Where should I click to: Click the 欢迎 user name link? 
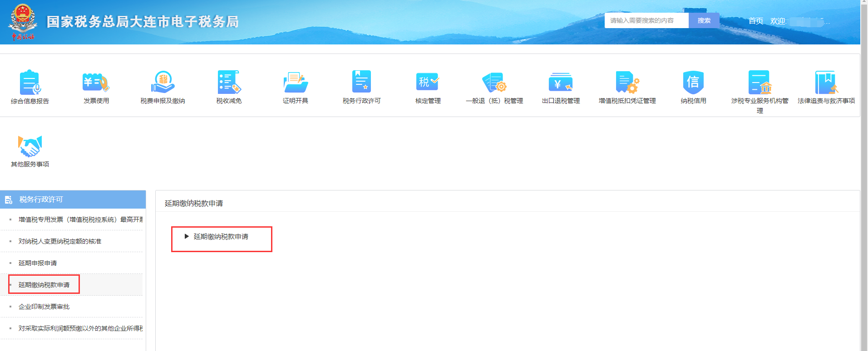[800, 21]
